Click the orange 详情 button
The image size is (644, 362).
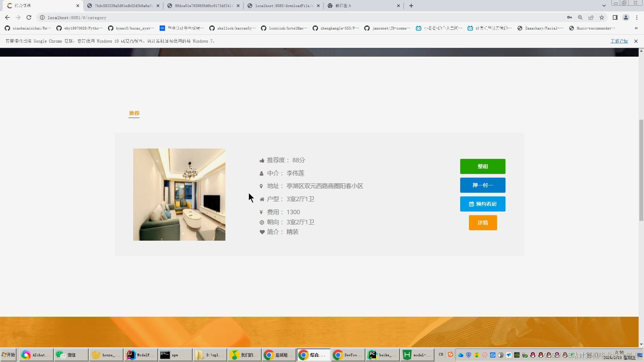(483, 223)
